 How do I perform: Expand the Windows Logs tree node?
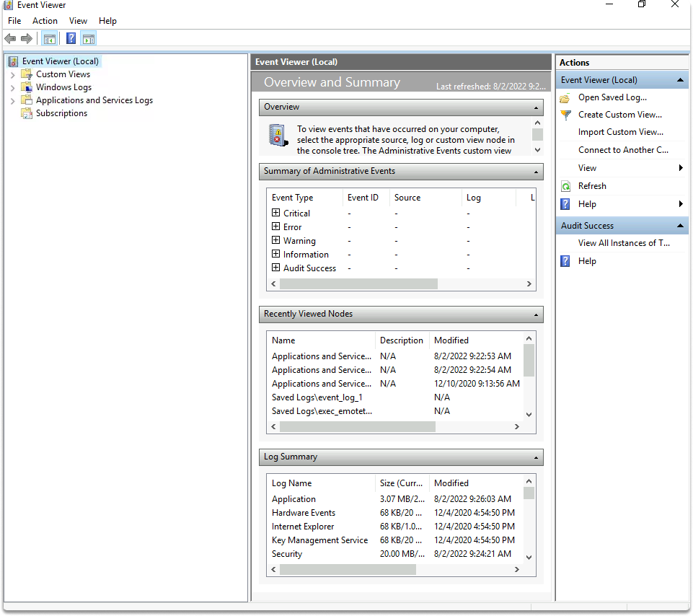[13, 88]
